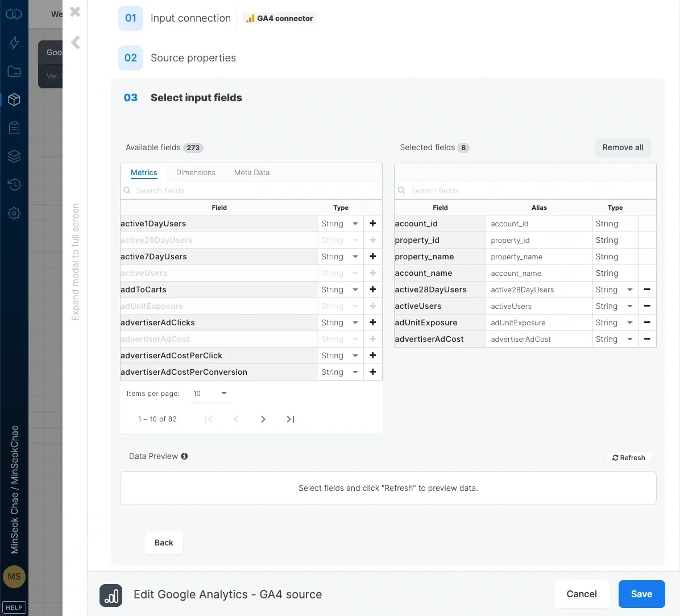Add advertiserAdClicks with its plus button
This screenshot has width=680, height=616.
(x=372, y=323)
